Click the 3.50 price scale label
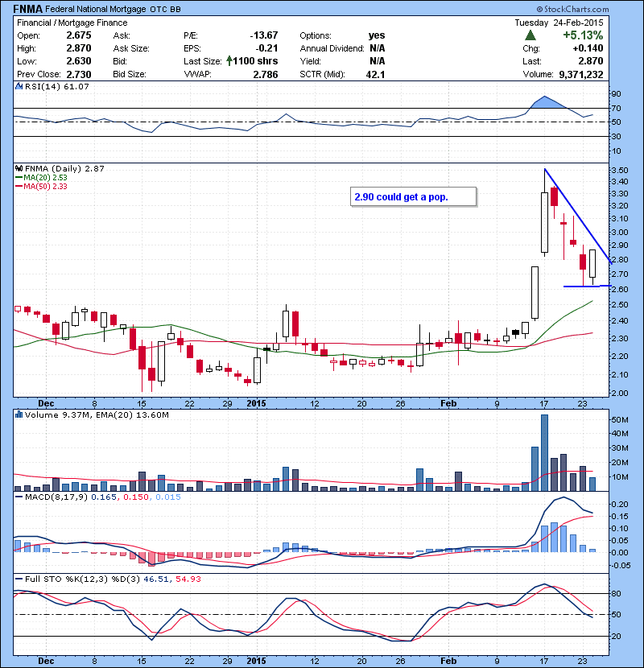This screenshot has width=644, height=668. pyautogui.click(x=619, y=170)
